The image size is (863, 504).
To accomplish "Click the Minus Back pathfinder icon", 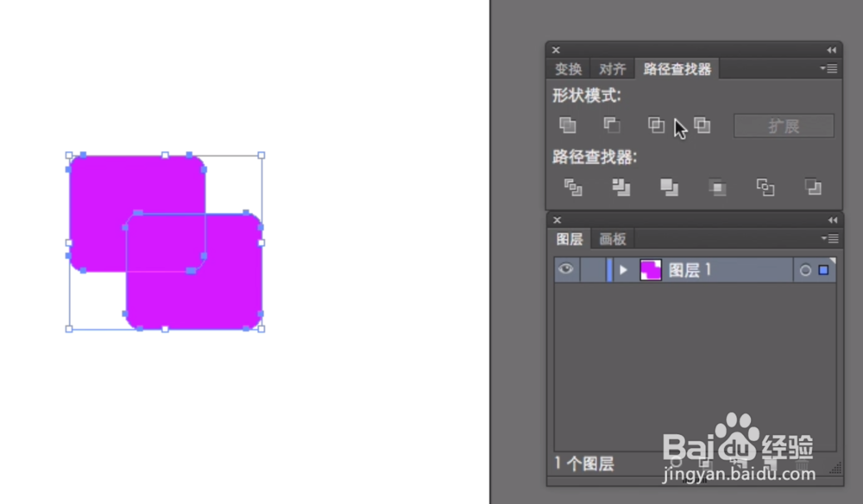I will [x=813, y=187].
